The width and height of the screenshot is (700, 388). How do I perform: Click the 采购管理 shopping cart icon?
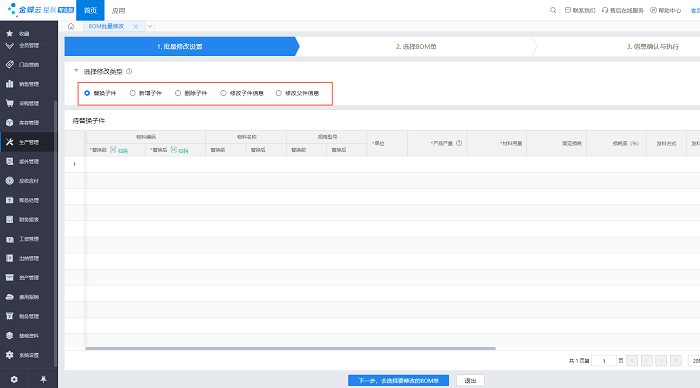(x=10, y=103)
